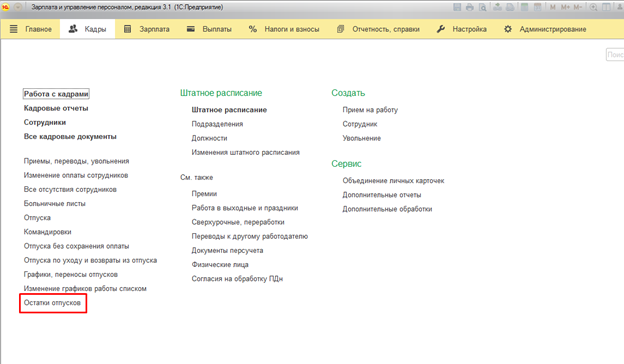Click the zoom magnifier toolbar icon
Screen dimensions: 624x364
(x=593, y=7)
